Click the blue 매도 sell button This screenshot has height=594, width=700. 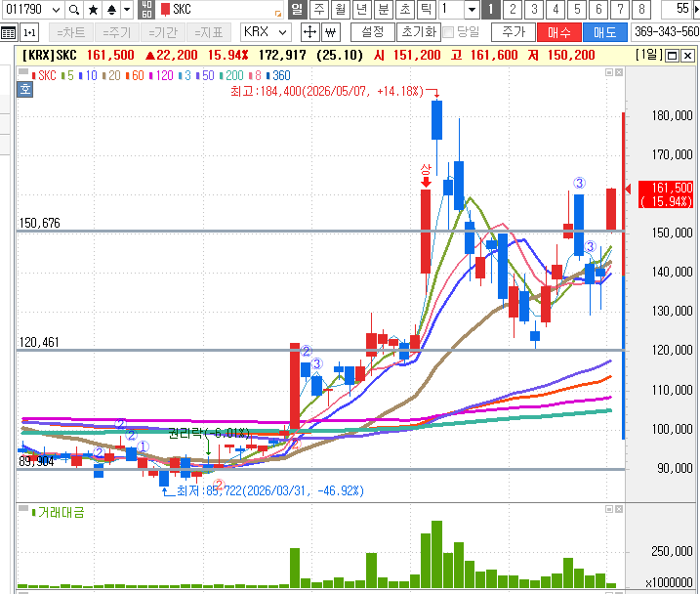click(605, 32)
